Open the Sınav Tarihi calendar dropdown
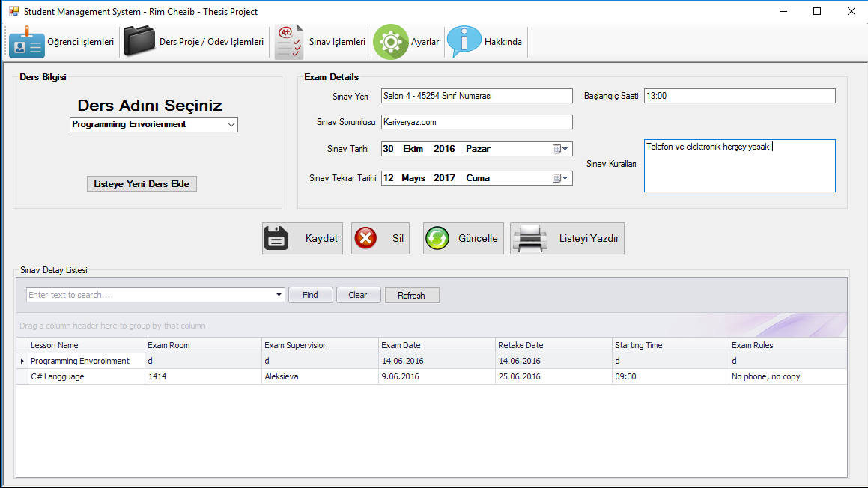 tap(561, 149)
